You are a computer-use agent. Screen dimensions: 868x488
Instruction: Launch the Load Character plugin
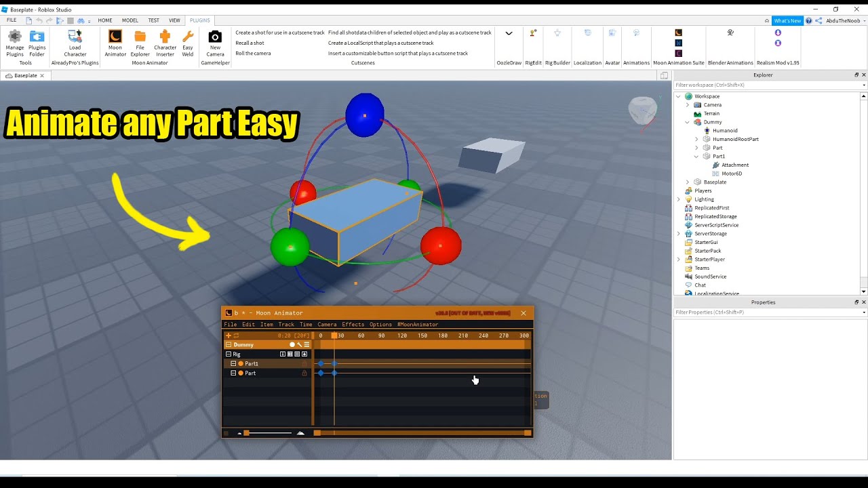click(75, 43)
